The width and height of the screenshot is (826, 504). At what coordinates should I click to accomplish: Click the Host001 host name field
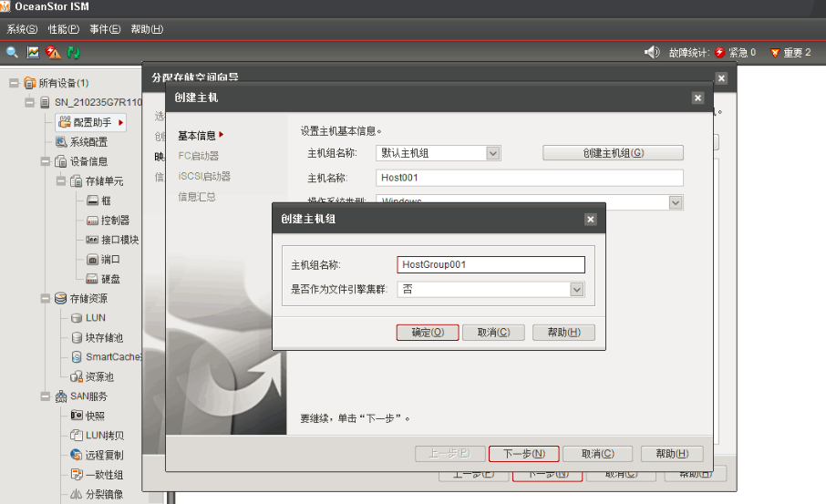530,178
